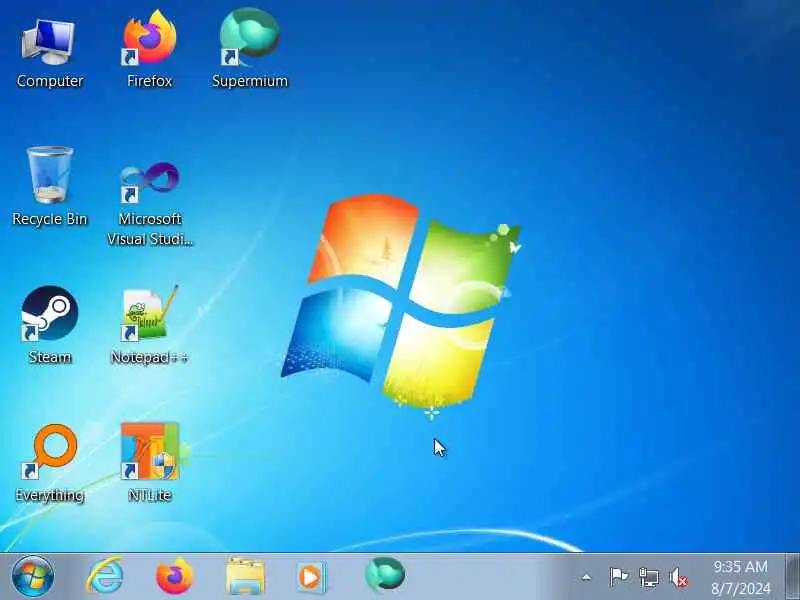This screenshot has height=600, width=800.
Task: Select the Microsoft Visual Studio shortcut
Action: pyautogui.click(x=149, y=204)
